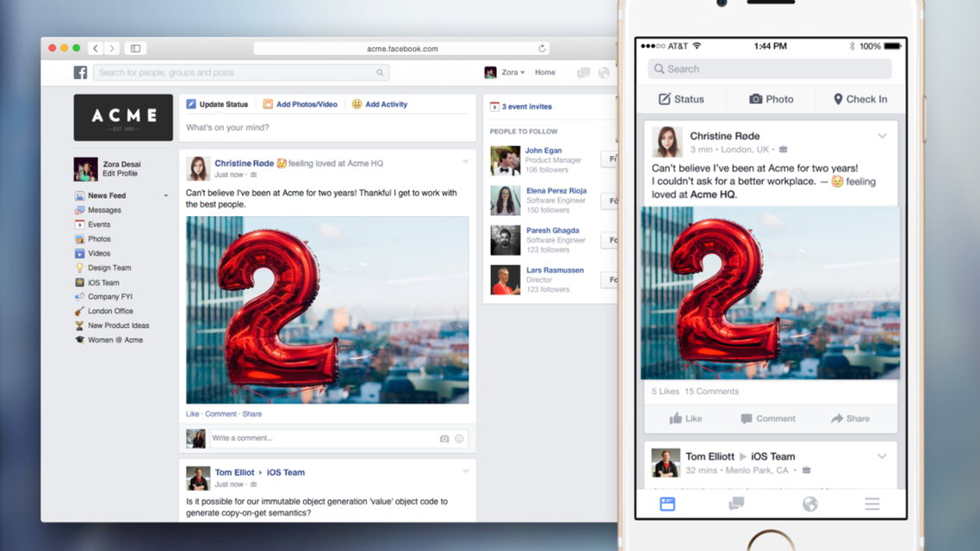980x551 pixels.
Task: Open chevron menu on Christine Røde phone post
Action: click(882, 135)
